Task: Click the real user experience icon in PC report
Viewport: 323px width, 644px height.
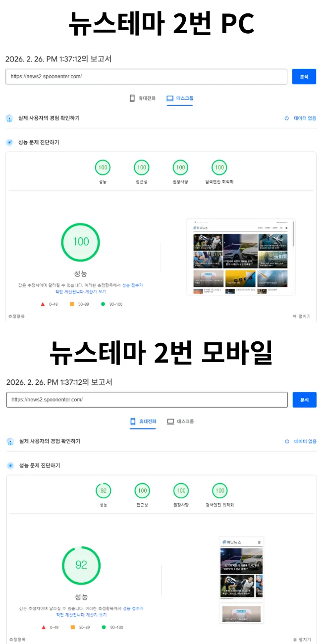Action: [x=9, y=118]
